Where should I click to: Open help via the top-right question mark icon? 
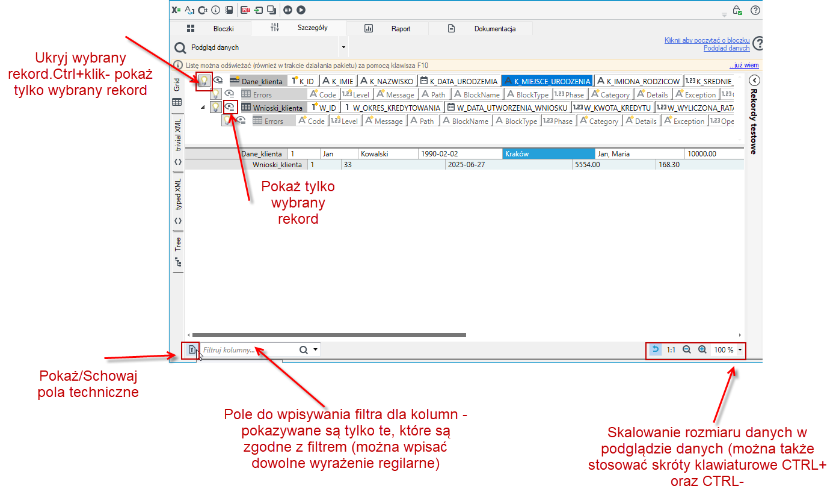coord(755,10)
